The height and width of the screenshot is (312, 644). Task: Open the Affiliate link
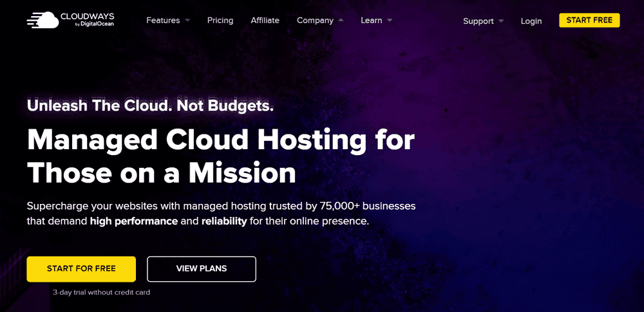(x=265, y=20)
